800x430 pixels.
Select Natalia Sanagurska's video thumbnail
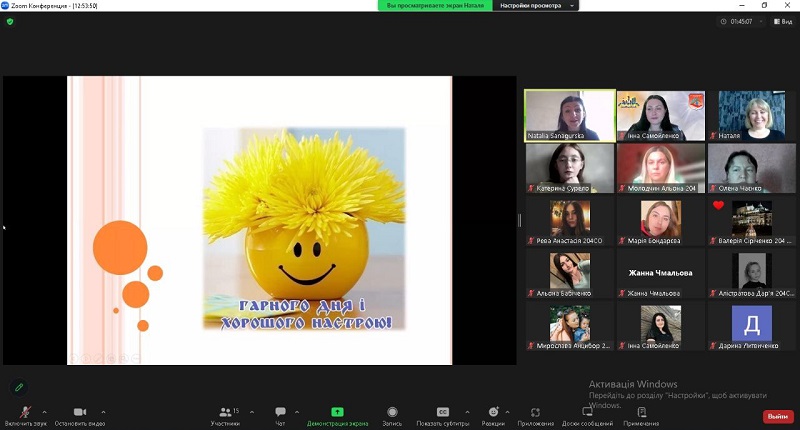(x=570, y=115)
